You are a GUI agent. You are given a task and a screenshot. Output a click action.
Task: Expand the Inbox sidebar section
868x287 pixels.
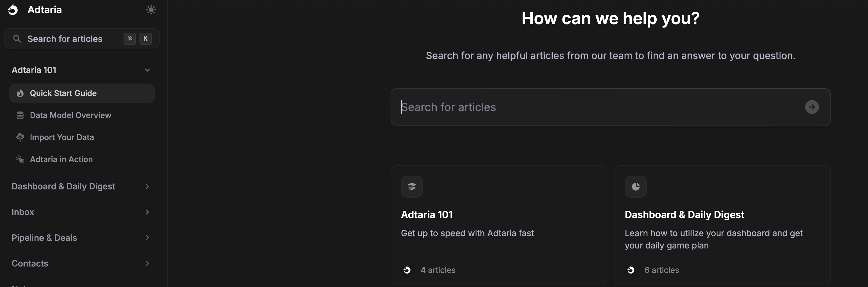[x=147, y=212]
